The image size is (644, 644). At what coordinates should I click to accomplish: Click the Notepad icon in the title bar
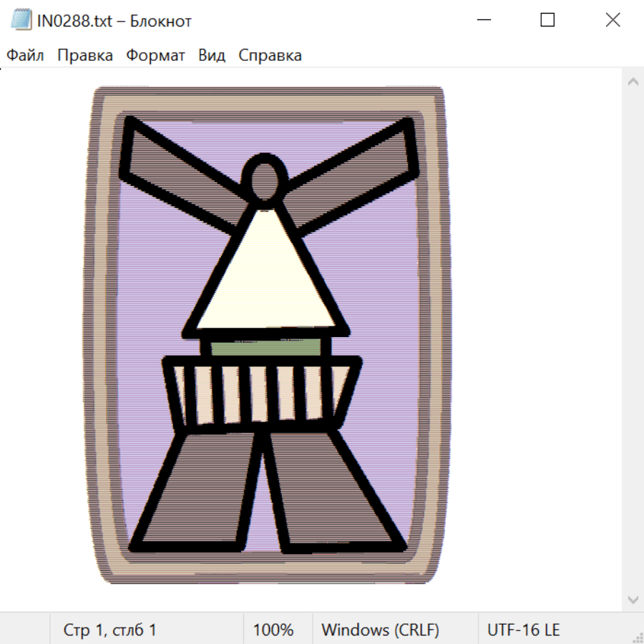tap(21, 20)
